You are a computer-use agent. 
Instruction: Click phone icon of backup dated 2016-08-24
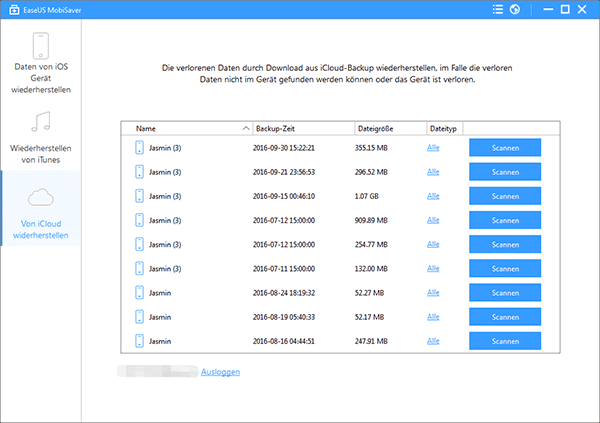(x=139, y=292)
